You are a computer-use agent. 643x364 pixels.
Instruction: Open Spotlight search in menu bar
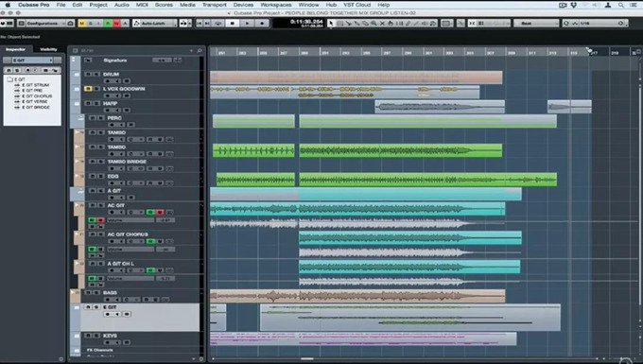621,5
